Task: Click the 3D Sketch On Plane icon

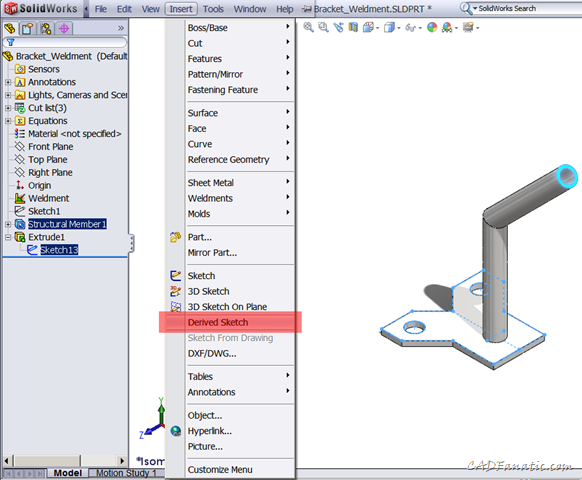Action: (x=176, y=307)
